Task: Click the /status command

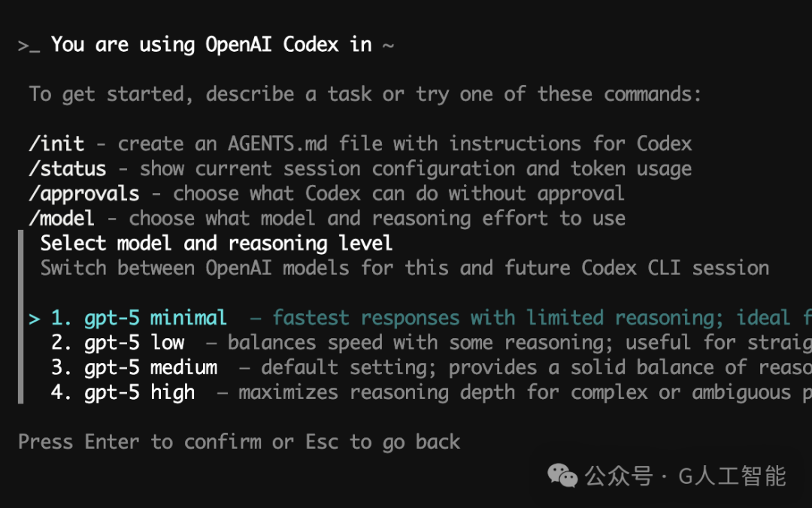Action: [68, 168]
